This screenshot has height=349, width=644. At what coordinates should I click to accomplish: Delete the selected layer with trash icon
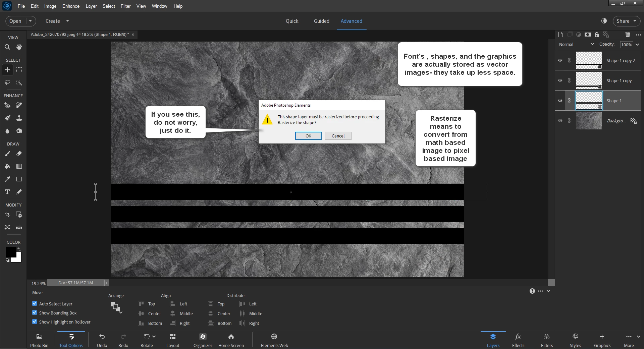pyautogui.click(x=628, y=35)
